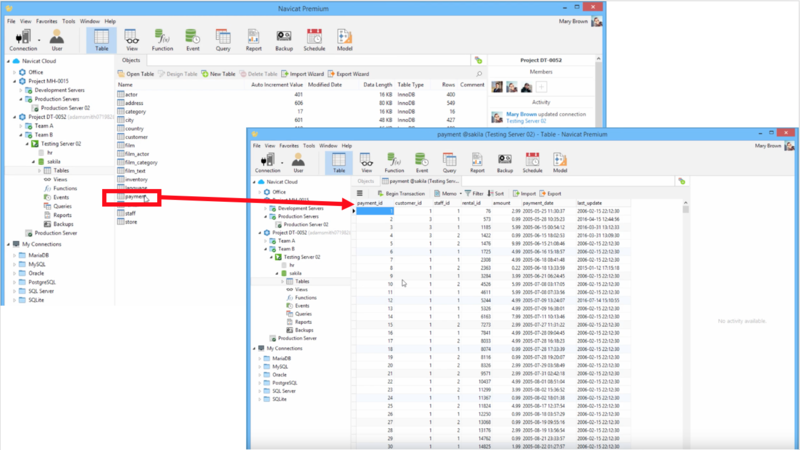Click Open Table button

tap(136, 74)
